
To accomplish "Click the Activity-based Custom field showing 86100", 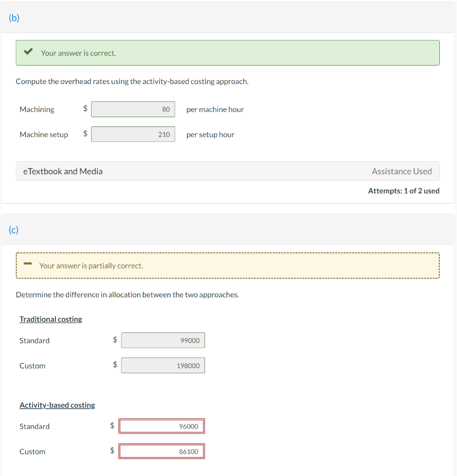I will pos(161,451).
